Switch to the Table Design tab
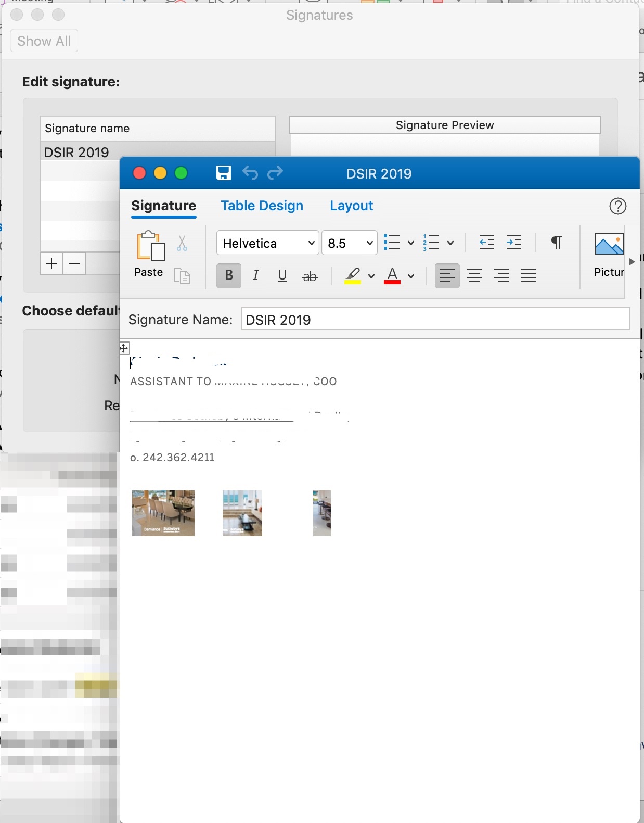This screenshot has width=644, height=823. coord(262,206)
